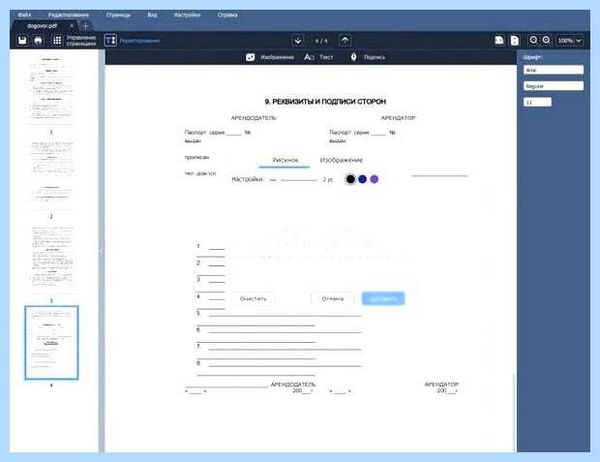Click the Signature pen icon
The height and width of the screenshot is (462, 600).
pos(354,57)
